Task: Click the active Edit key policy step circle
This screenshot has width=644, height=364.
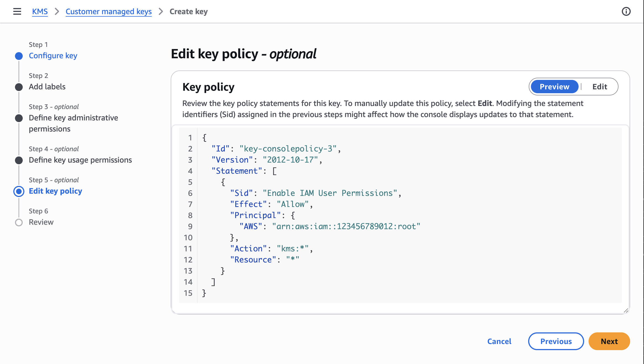Action: pos(19,191)
